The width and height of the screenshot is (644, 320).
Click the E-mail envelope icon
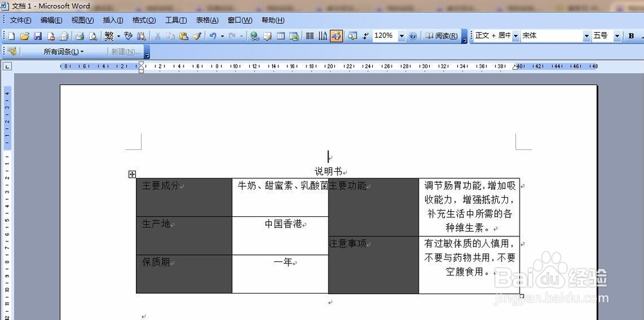click(64, 36)
